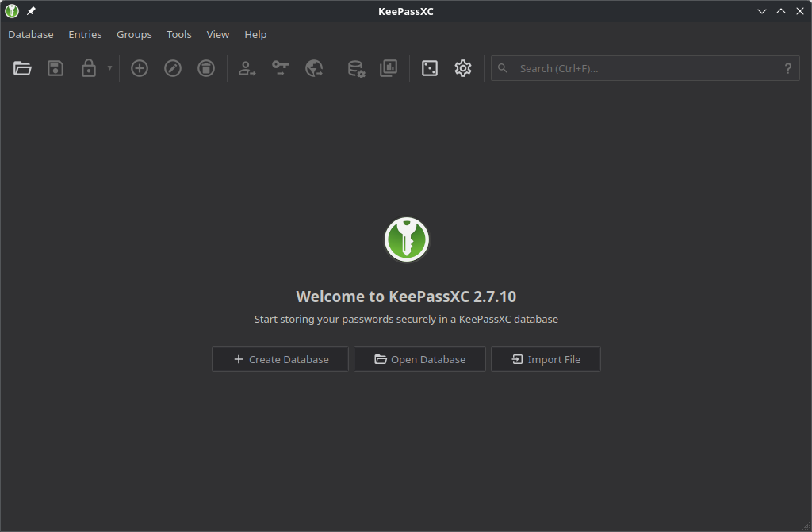Click the Create Database button
Image resolution: width=812 pixels, height=532 pixels.
(280, 359)
